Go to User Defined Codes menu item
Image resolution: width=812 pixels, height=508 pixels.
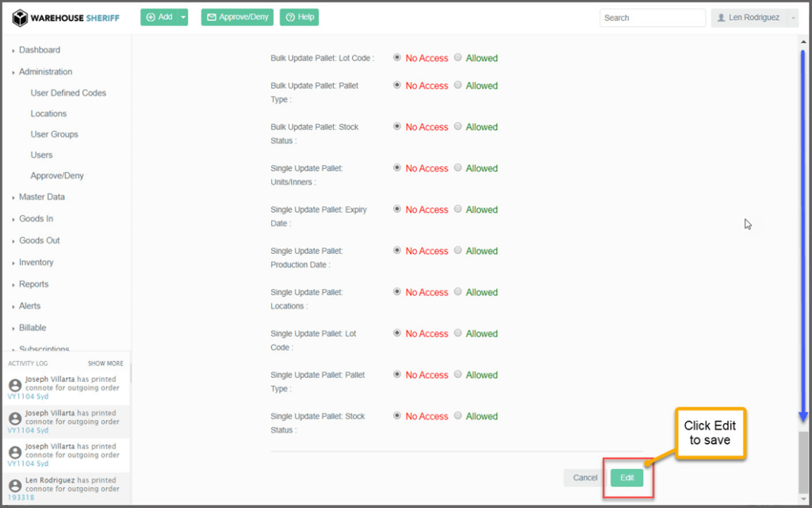click(x=68, y=93)
